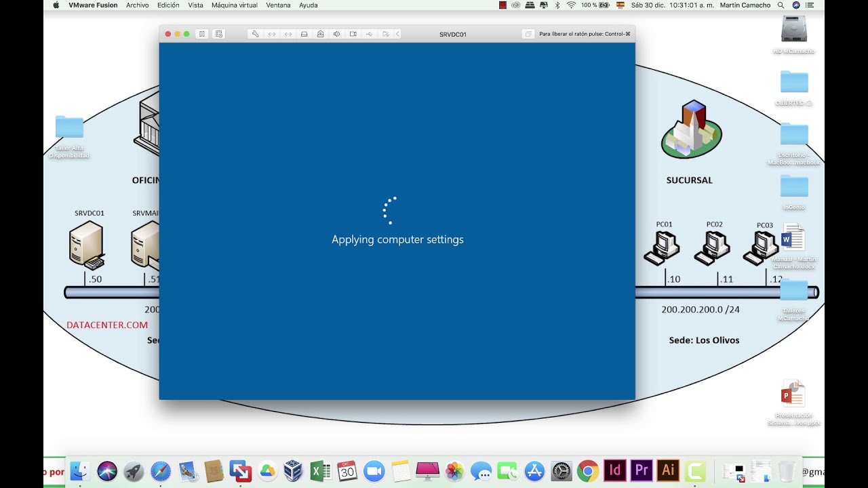Open Microsoft Excel from the Dock
This screenshot has width=868, height=488.
(320, 470)
